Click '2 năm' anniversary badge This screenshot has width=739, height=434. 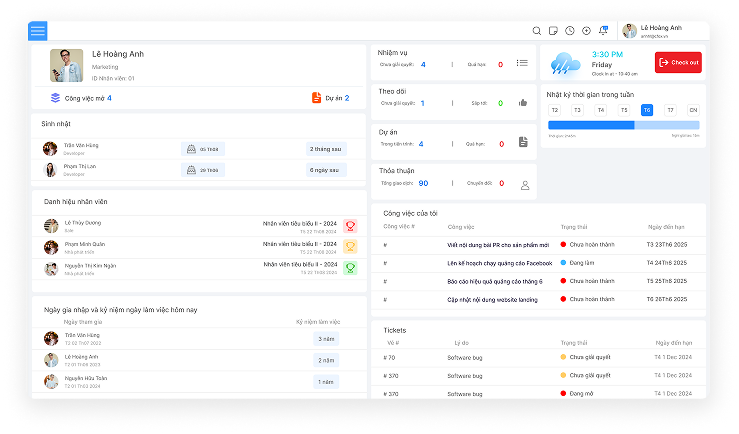326,360
